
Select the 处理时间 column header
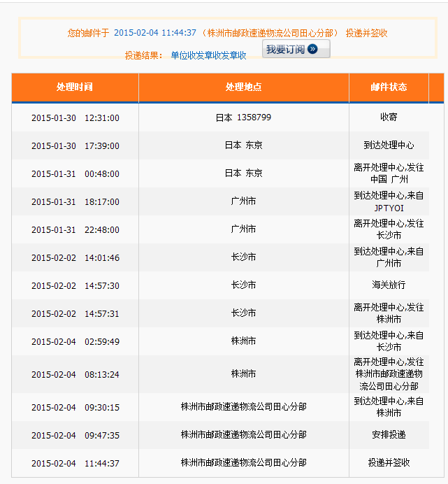(75, 87)
